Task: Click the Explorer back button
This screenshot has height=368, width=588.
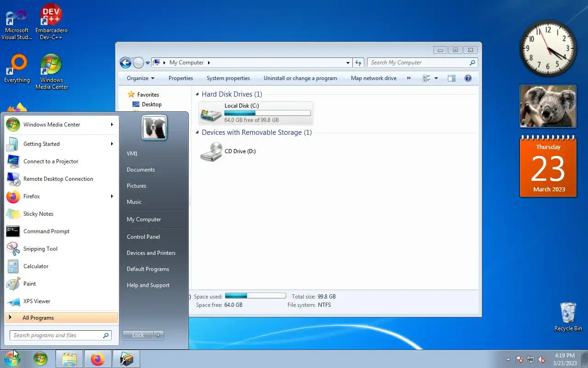Action: pyautogui.click(x=125, y=63)
